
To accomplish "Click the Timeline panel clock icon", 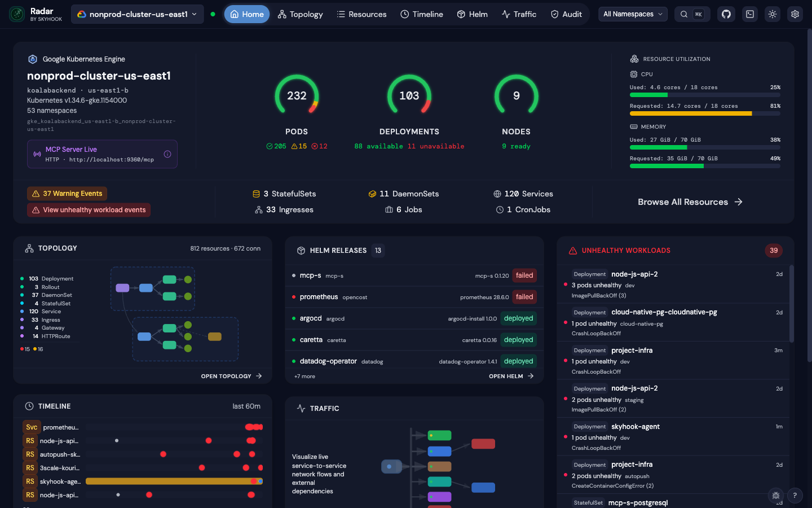I will pyautogui.click(x=29, y=406).
